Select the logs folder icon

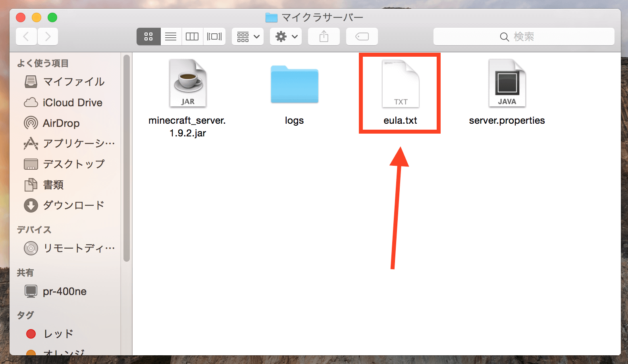coord(295,84)
